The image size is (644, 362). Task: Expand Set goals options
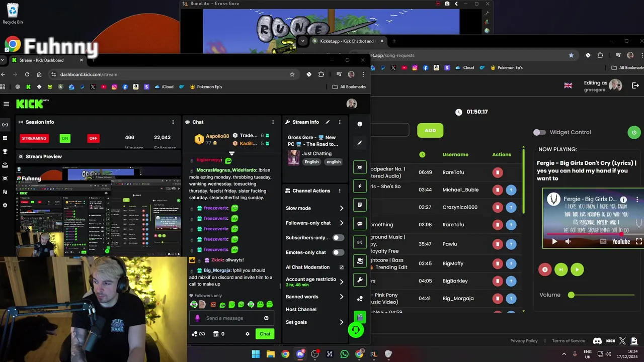click(x=342, y=322)
